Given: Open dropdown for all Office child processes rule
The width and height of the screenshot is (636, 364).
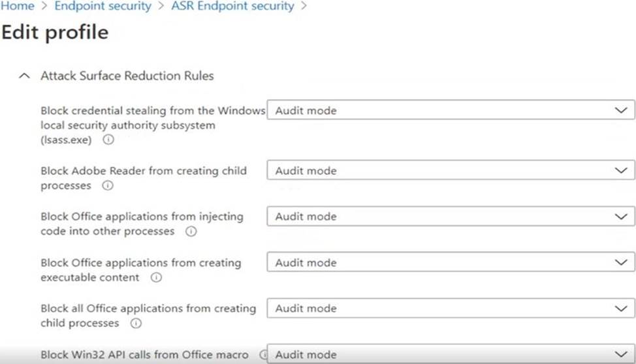Looking at the screenshot, I should [450, 309].
